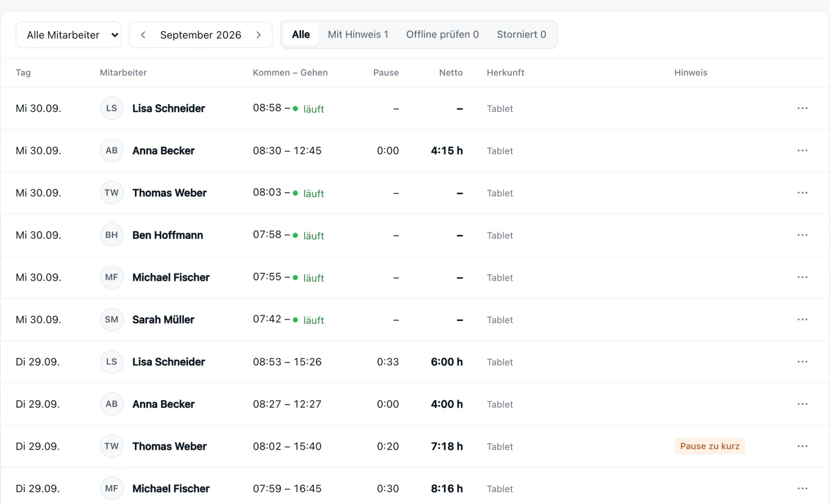Click BH avatar of Ben Hoffmann
This screenshot has width=830, height=504.
coord(112,235)
